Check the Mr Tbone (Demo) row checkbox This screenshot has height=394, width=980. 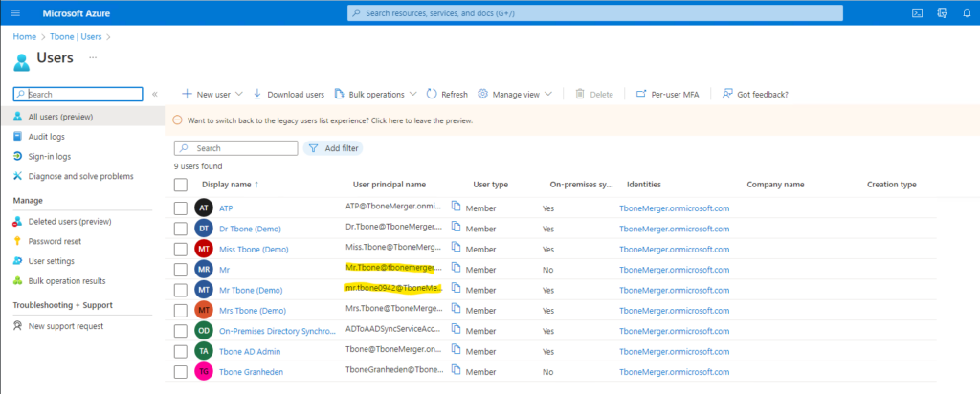click(x=181, y=290)
